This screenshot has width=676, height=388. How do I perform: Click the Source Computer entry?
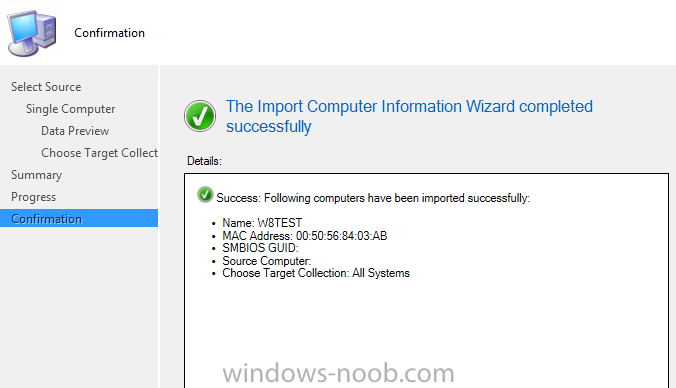click(x=266, y=261)
